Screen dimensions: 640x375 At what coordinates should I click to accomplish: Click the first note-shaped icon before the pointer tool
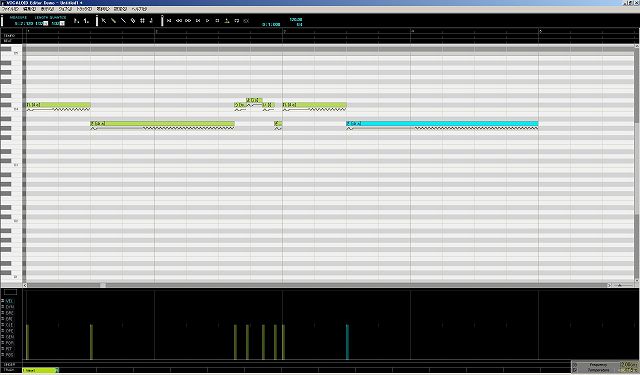point(77,20)
